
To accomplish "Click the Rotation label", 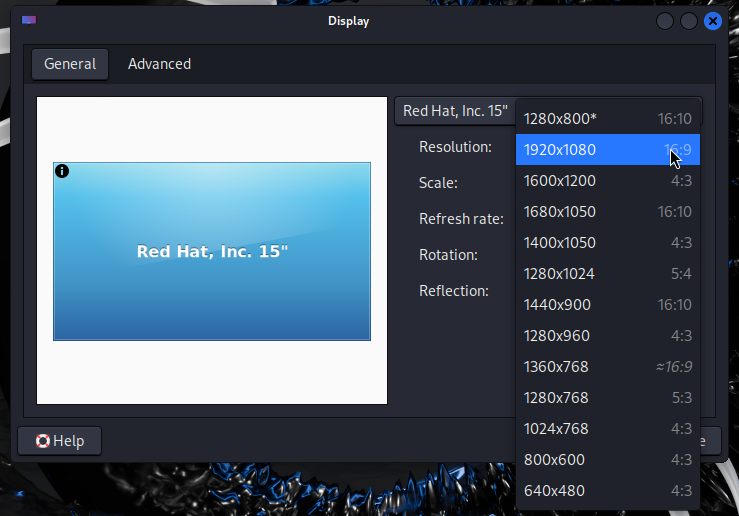I will point(448,255).
